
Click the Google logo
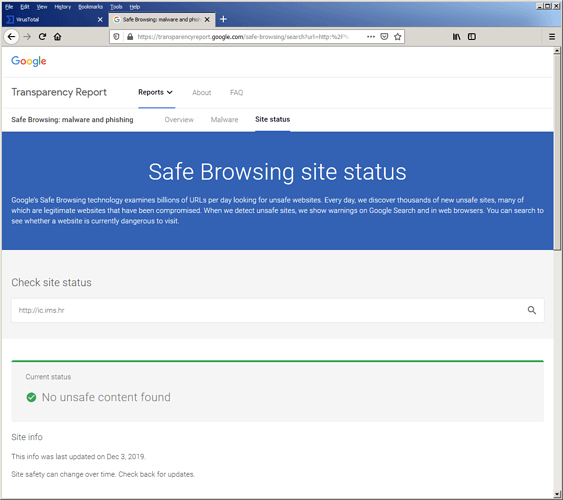[x=29, y=61]
